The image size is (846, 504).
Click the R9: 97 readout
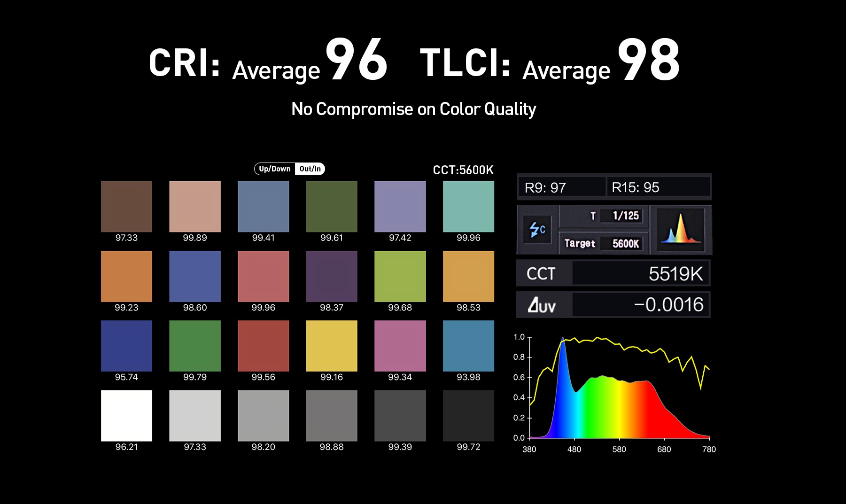pos(562,187)
